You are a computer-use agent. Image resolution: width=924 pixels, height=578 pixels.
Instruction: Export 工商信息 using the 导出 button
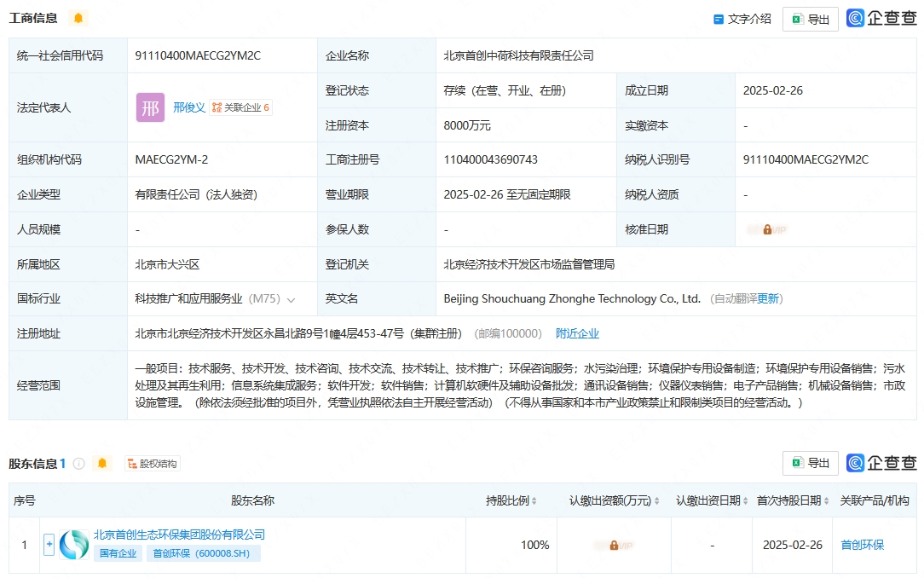pos(811,20)
